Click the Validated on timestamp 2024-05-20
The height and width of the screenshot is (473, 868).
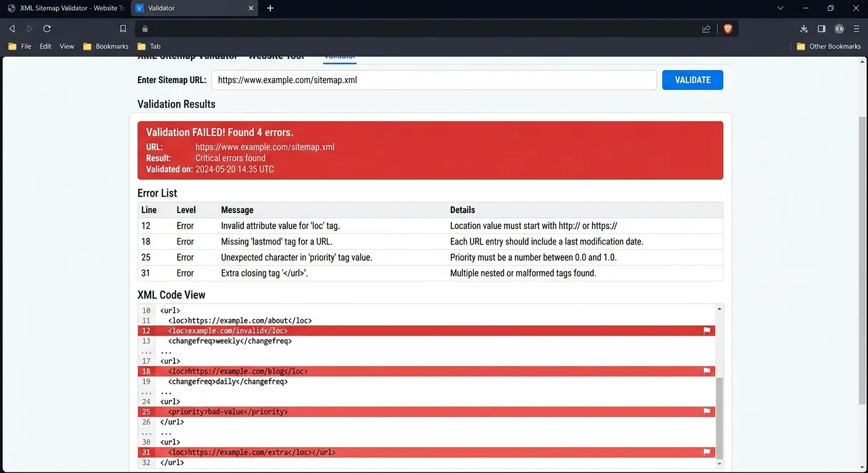point(234,169)
